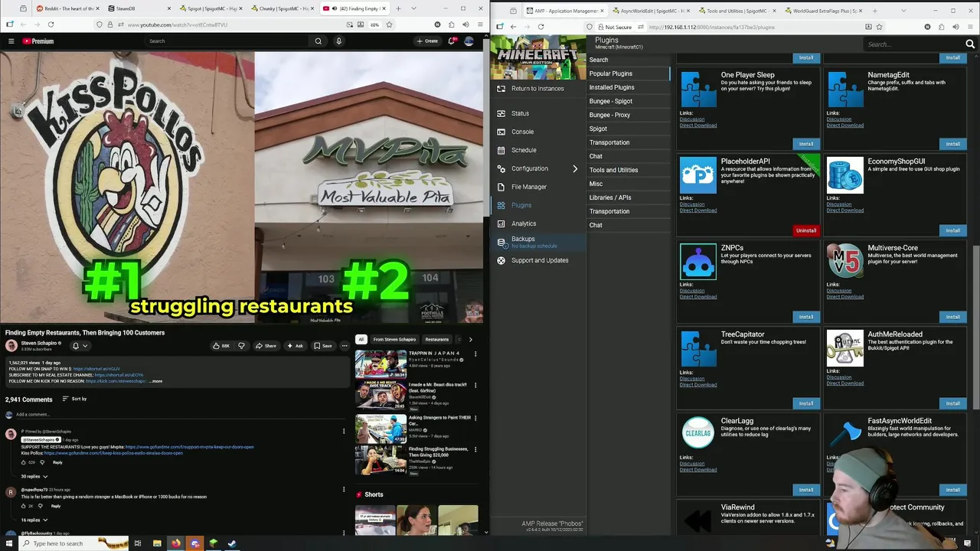The image size is (980, 551).
Task: Click the YouTube search magnifier button
Action: [318, 41]
